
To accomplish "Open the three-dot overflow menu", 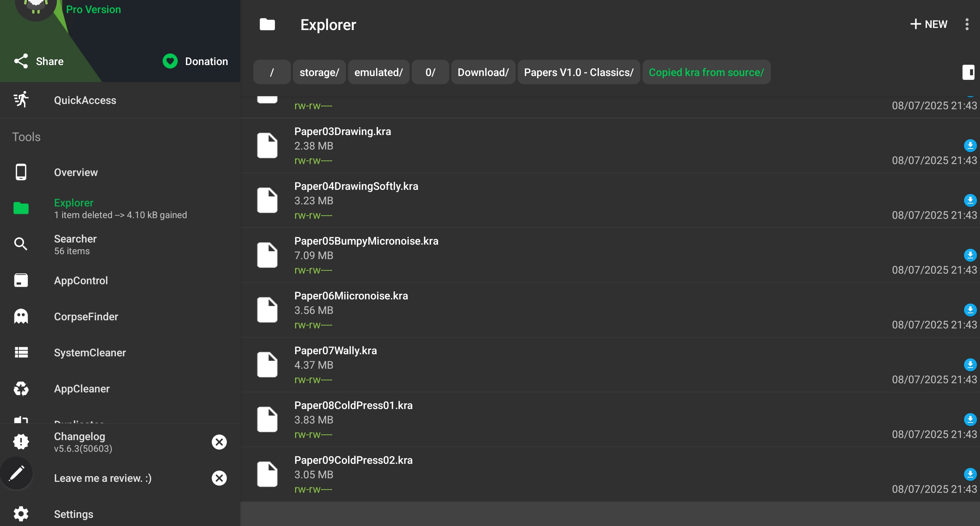I will [x=967, y=24].
